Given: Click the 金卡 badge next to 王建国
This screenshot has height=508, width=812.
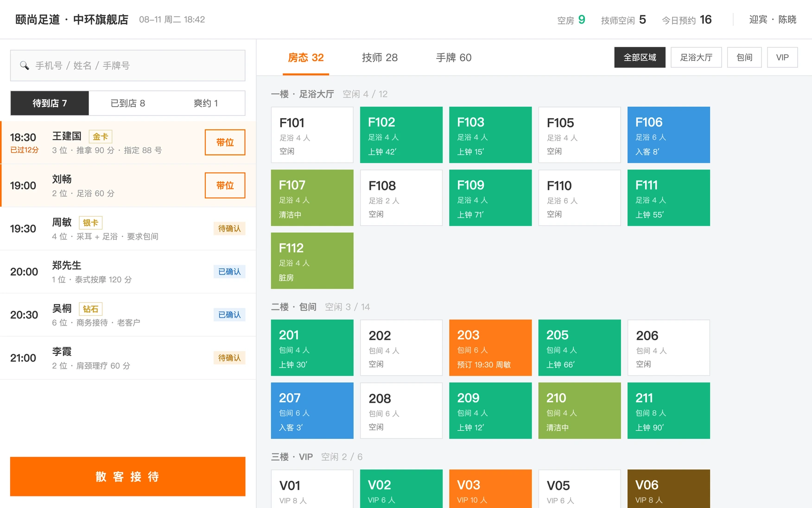Looking at the screenshot, I should click(x=101, y=137).
